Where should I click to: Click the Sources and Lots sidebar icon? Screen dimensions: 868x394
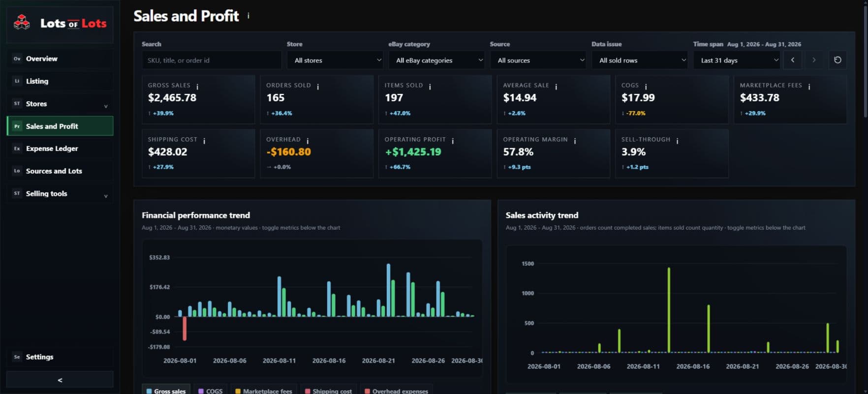click(x=17, y=171)
